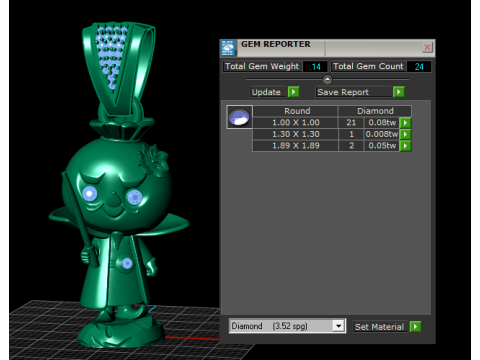Click the green arrow for 1.00 X 1.00 row
Viewport: 480px width, 360px height.
405,123
